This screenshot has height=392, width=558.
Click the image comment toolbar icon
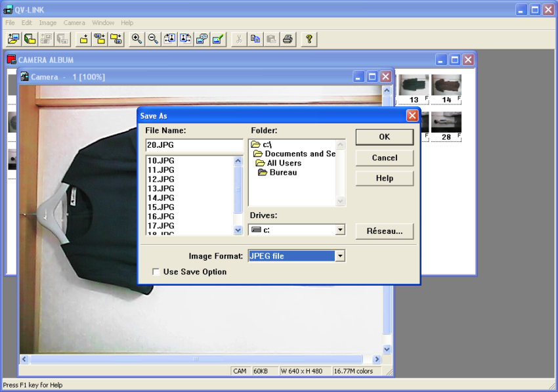click(202, 39)
